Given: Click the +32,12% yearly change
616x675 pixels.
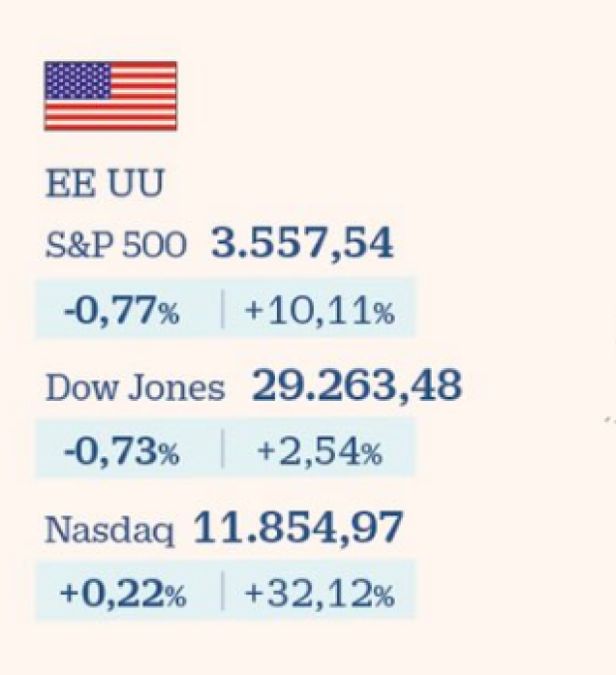Looking at the screenshot, I should coord(319,594).
